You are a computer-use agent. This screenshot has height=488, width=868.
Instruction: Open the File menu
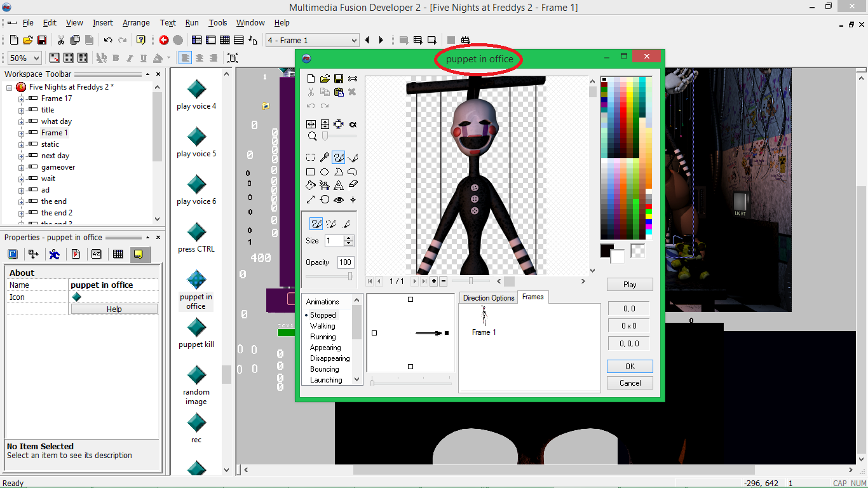click(28, 23)
